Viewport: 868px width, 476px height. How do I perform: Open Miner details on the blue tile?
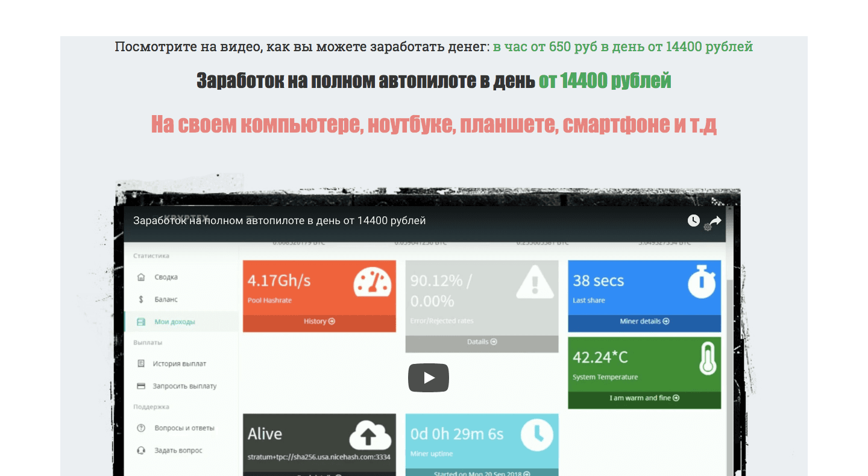tap(644, 321)
